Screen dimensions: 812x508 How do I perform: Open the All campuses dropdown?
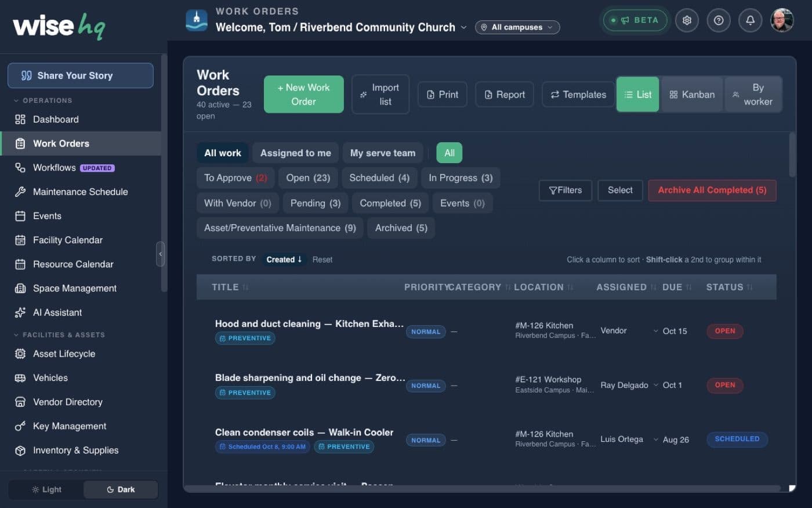point(517,27)
